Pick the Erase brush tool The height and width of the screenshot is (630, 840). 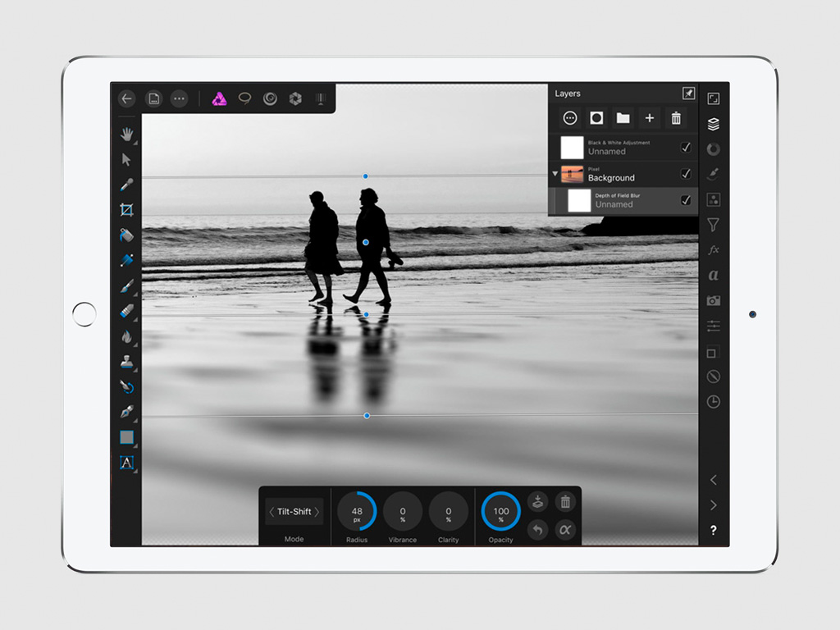click(x=126, y=311)
